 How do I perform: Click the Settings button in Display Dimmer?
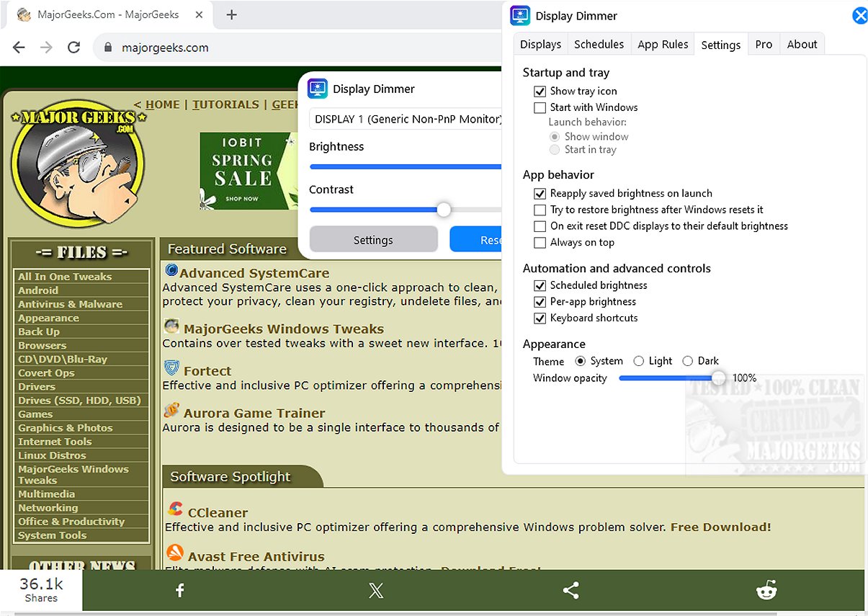(x=373, y=240)
